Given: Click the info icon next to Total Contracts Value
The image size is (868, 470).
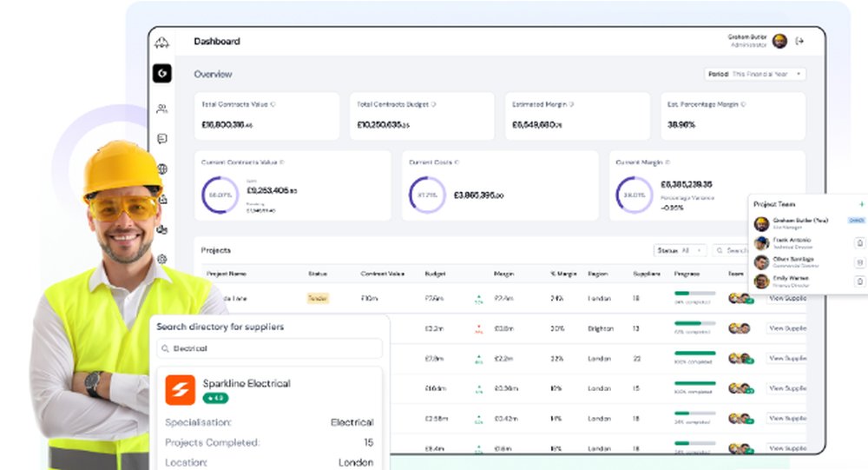Looking at the screenshot, I should pyautogui.click(x=273, y=104).
